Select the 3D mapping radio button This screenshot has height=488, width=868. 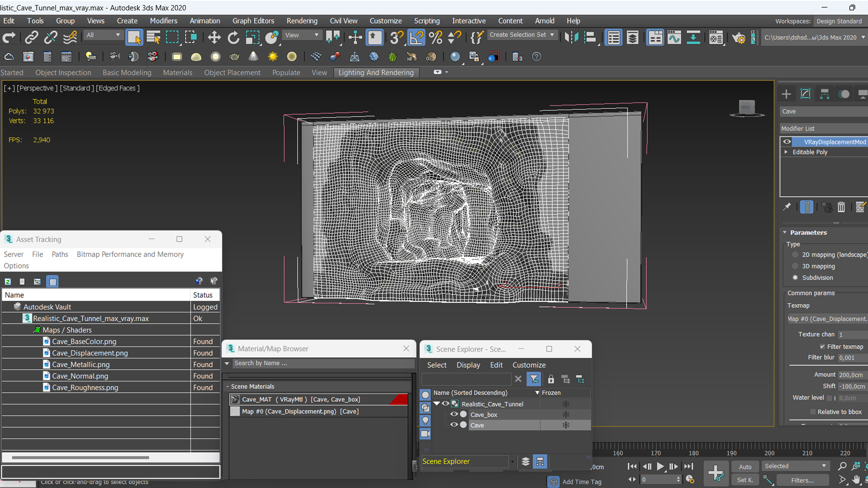(795, 266)
